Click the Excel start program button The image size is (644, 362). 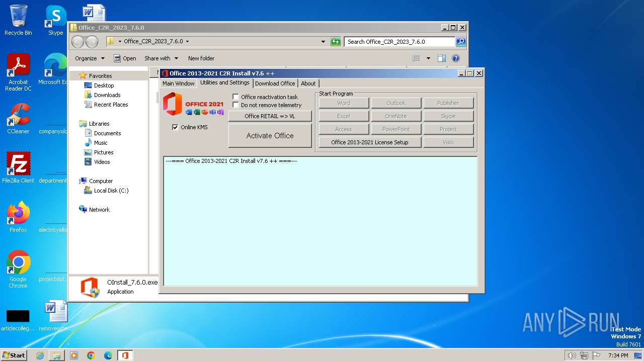[x=344, y=116]
